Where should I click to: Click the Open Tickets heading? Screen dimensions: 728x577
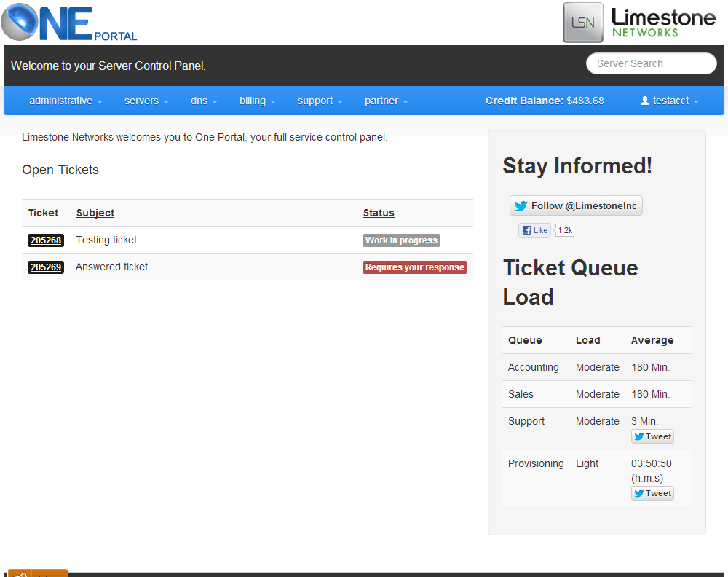[60, 170]
